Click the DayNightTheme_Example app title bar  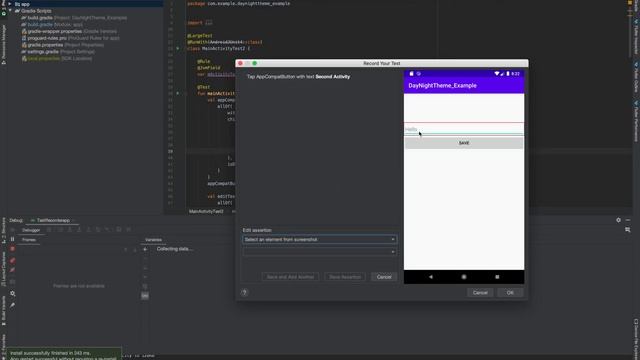click(464, 85)
